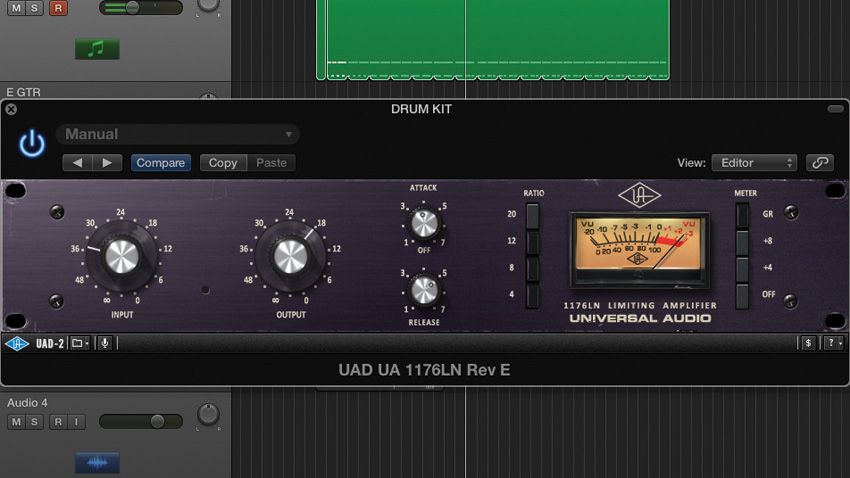850x478 pixels.
Task: Click the ATTACK knob
Action: 424,223
